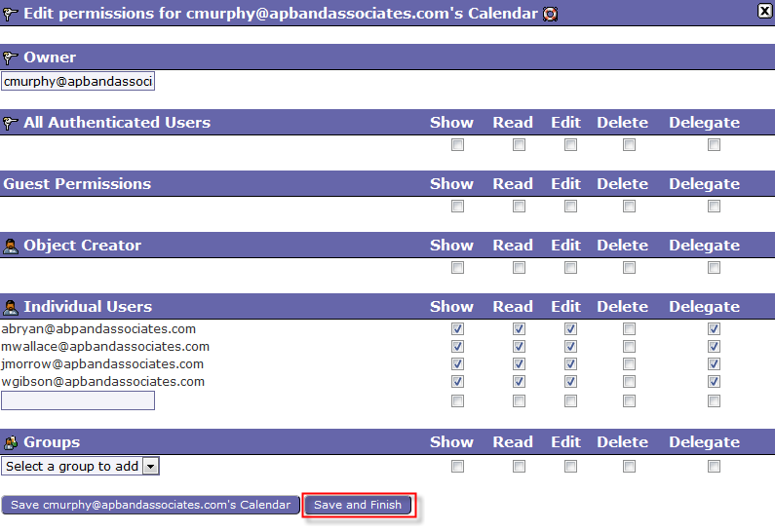Uncheck Delegate for mwallace@apbandassociates.com
Image resolution: width=775 pixels, height=532 pixels.
point(714,347)
